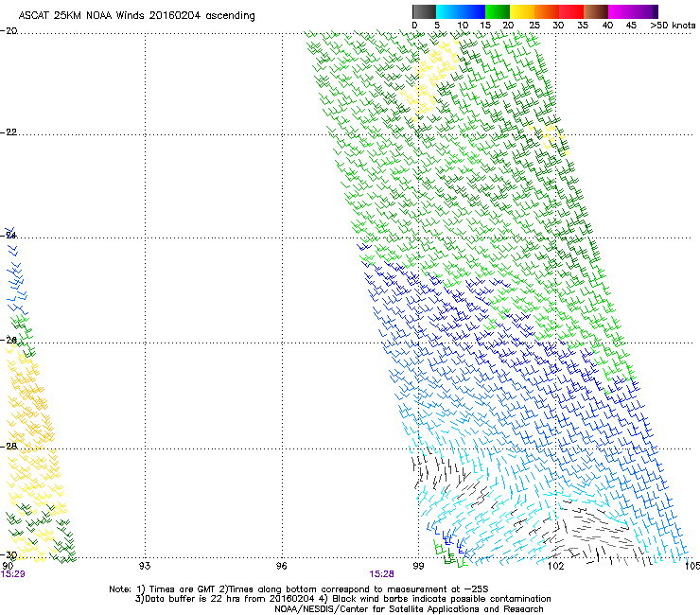
Task: Click the 'Data buffer is 22 hrs' note line
Action: click(342, 599)
